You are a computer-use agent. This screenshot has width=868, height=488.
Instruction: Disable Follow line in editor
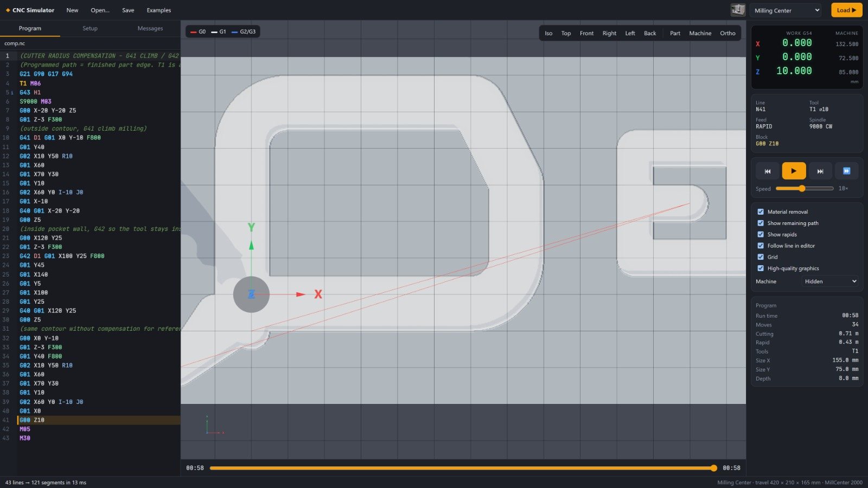(x=761, y=246)
